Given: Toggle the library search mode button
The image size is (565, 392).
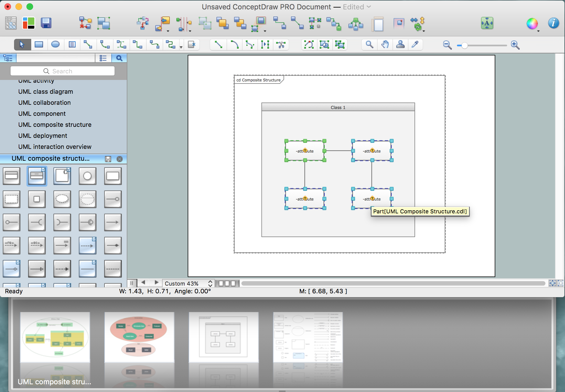Looking at the screenshot, I should [119, 58].
